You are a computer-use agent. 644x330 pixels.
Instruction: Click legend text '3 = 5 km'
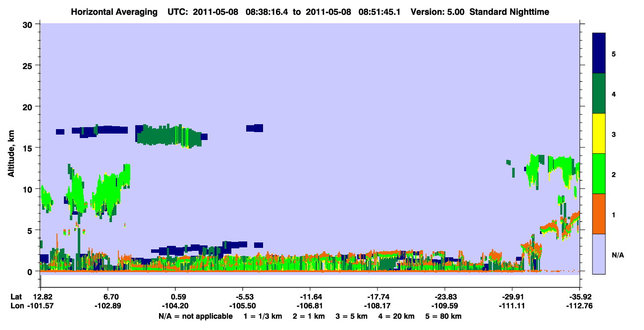352,316
